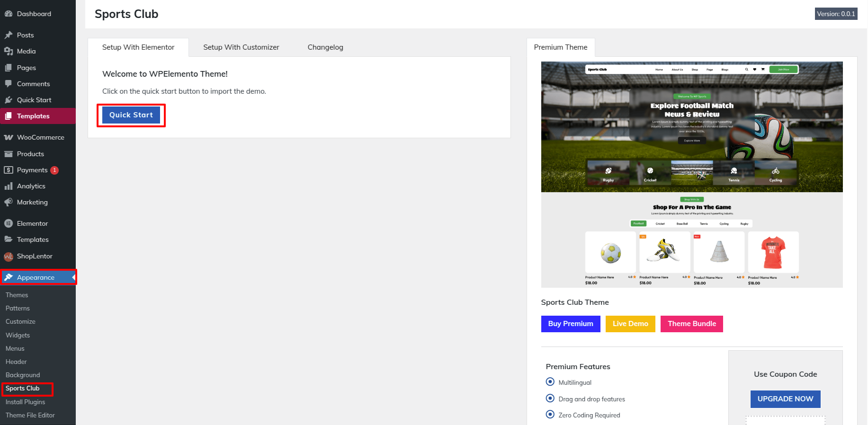
Task: Click the Posts pin icon
Action: click(9, 35)
